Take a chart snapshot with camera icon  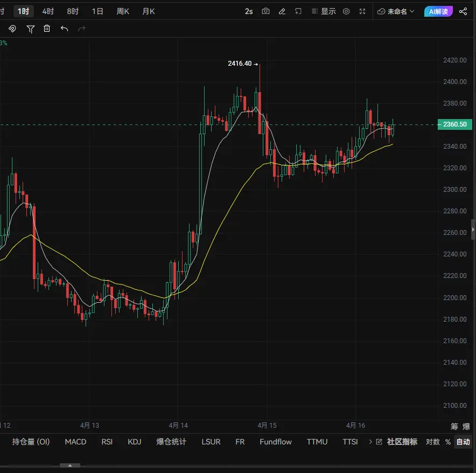(265, 11)
